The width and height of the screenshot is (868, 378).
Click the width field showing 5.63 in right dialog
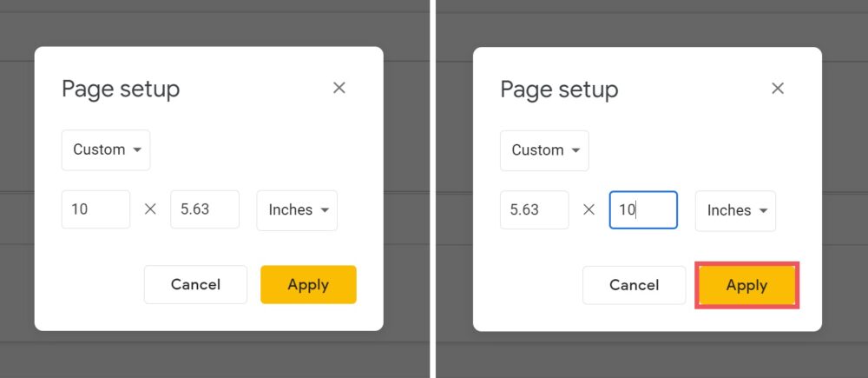(x=534, y=210)
